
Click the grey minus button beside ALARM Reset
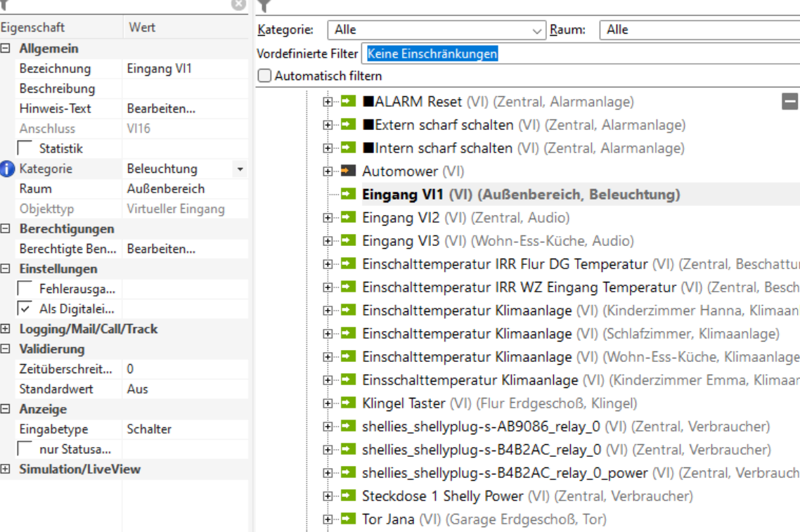pyautogui.click(x=789, y=101)
